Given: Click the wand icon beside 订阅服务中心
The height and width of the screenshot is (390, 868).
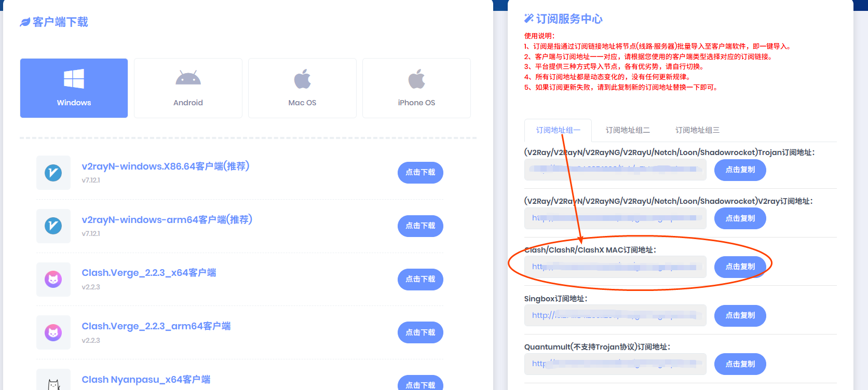Looking at the screenshot, I should [529, 19].
